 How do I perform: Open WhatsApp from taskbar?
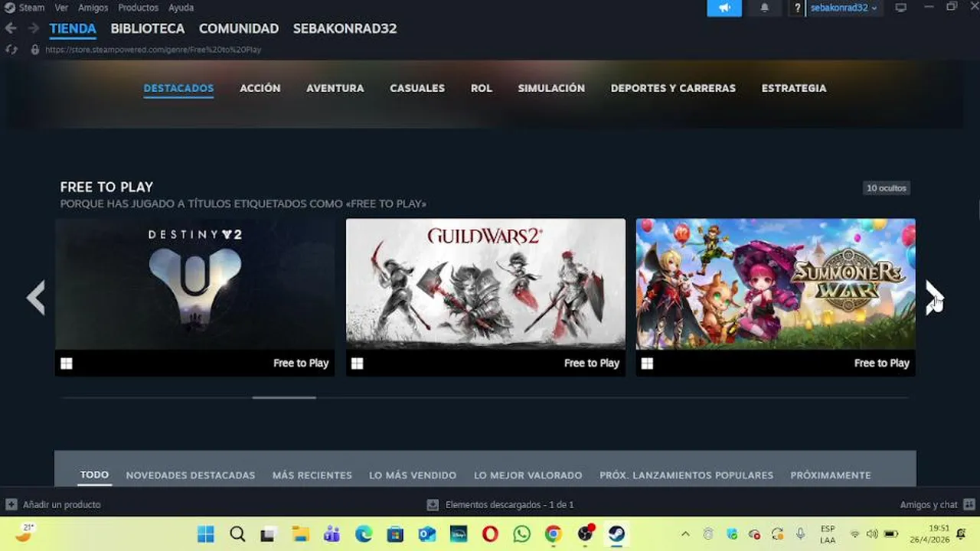click(521, 534)
